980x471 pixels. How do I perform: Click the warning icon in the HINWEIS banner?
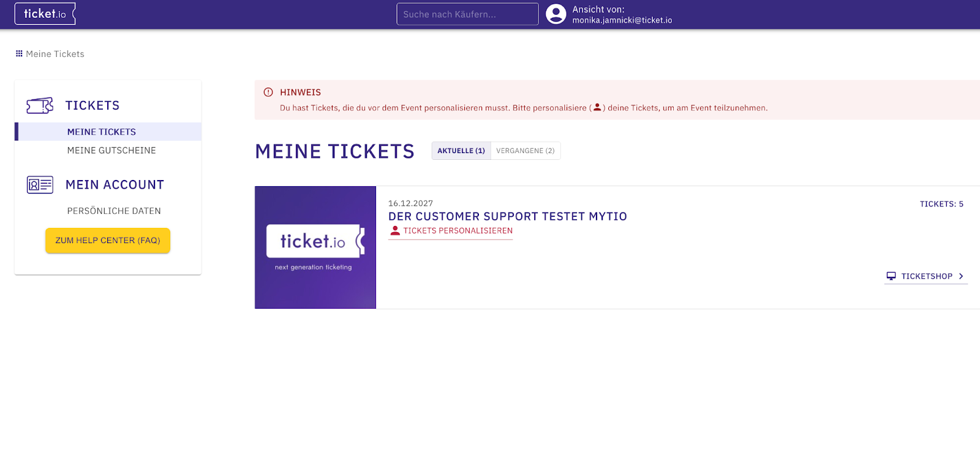point(268,92)
